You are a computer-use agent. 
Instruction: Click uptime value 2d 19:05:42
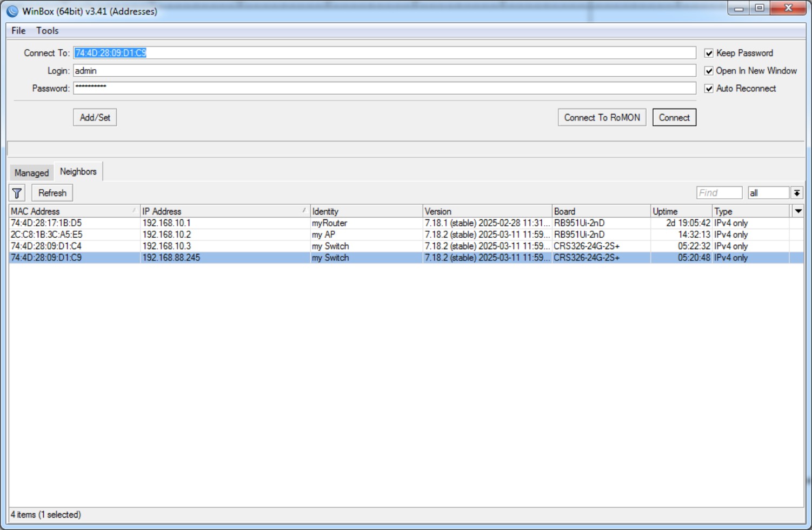(x=688, y=223)
